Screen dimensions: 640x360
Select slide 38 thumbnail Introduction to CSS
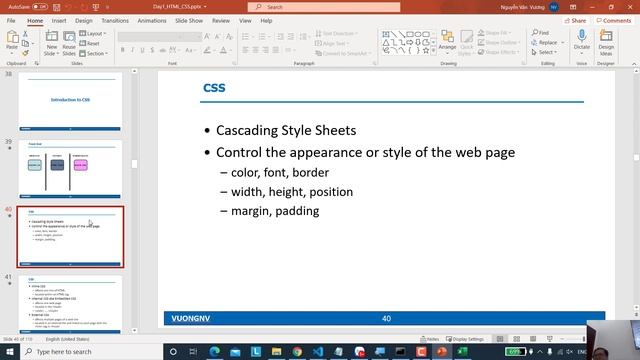click(x=70, y=102)
